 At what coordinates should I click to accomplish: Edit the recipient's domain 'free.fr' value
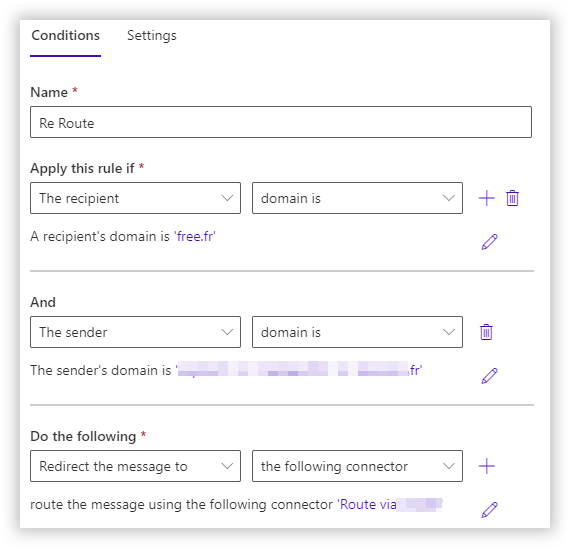coord(489,242)
